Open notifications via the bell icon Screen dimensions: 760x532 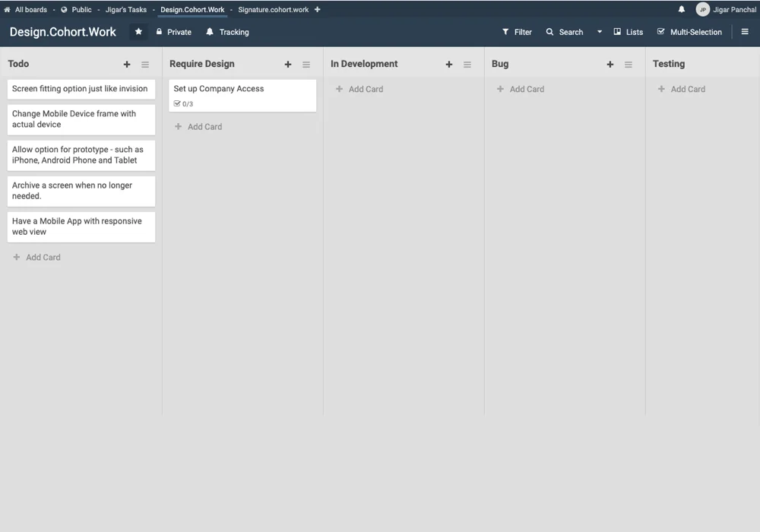(682, 9)
